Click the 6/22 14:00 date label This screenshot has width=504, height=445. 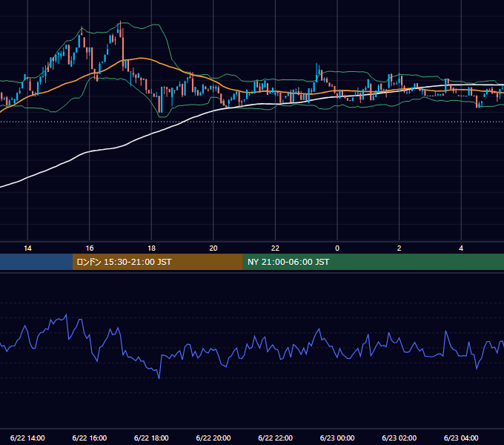point(27,438)
